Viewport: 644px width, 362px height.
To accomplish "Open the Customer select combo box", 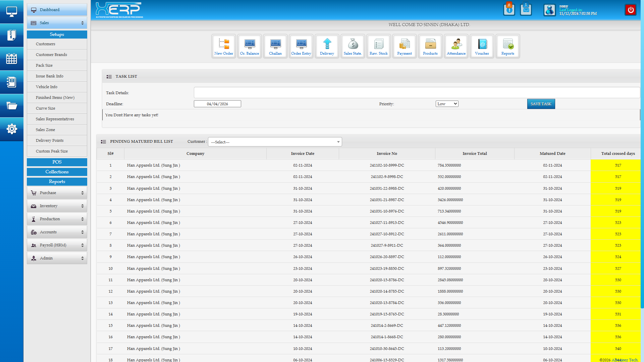I will (x=275, y=142).
